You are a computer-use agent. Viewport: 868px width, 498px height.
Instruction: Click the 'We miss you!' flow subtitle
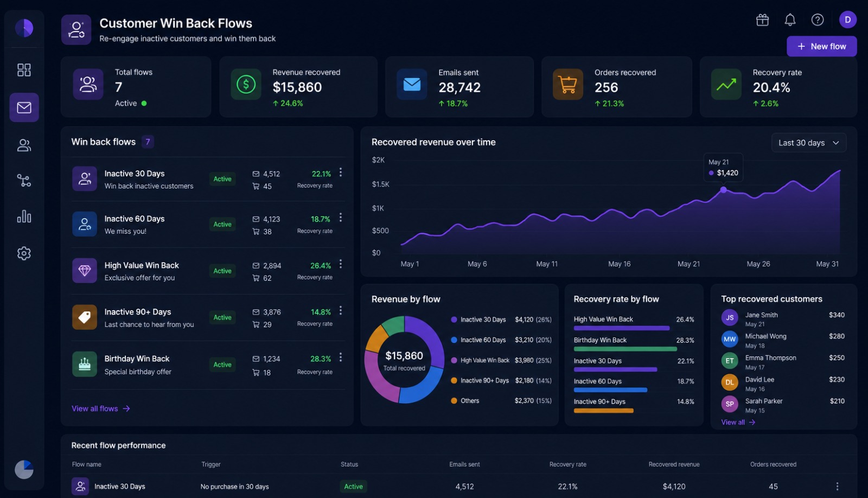pos(125,231)
